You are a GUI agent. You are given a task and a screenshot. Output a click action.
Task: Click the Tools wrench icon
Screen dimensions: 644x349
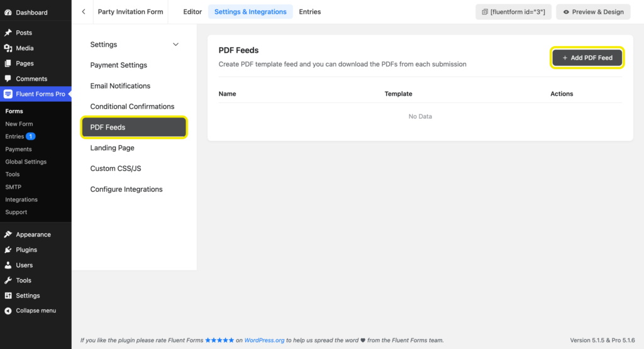pos(8,280)
